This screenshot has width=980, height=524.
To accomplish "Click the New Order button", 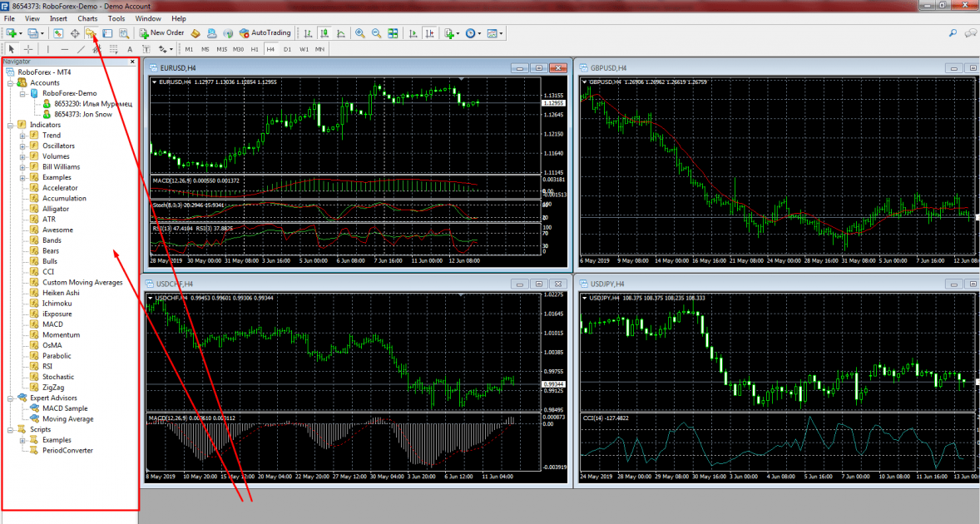I will pyautogui.click(x=162, y=33).
